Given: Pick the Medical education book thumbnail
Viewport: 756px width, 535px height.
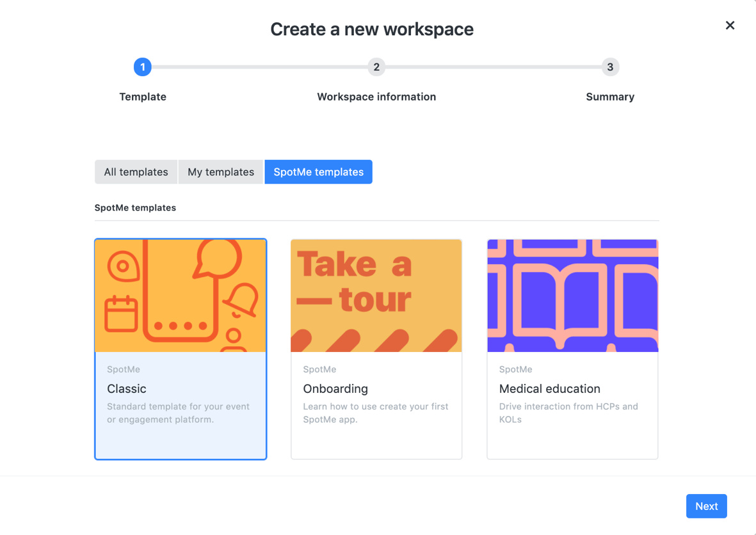Looking at the screenshot, I should (x=573, y=296).
